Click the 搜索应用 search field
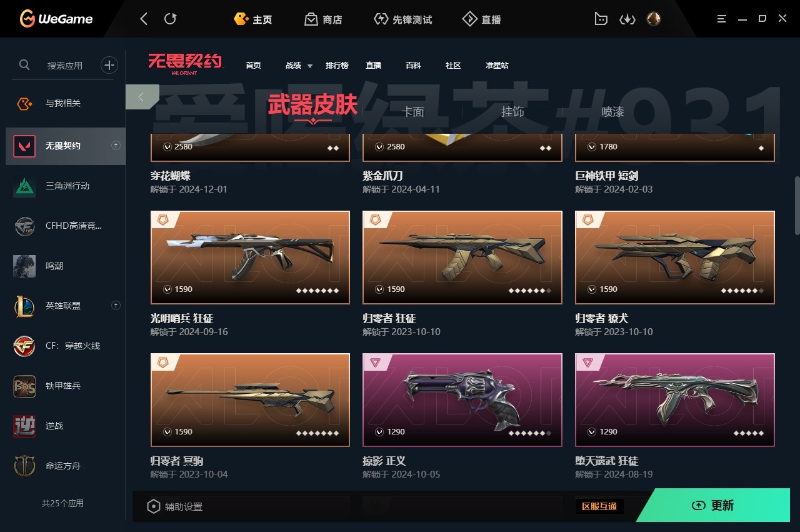The image size is (800, 532). point(64,65)
